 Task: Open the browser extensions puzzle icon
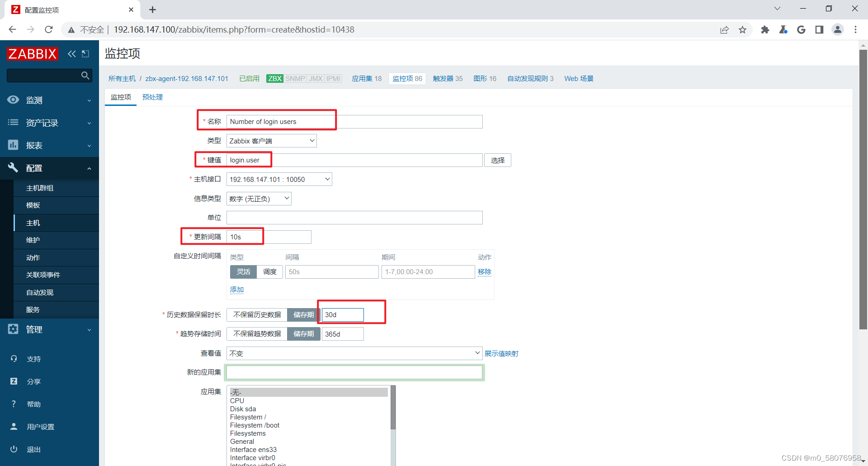pos(765,30)
